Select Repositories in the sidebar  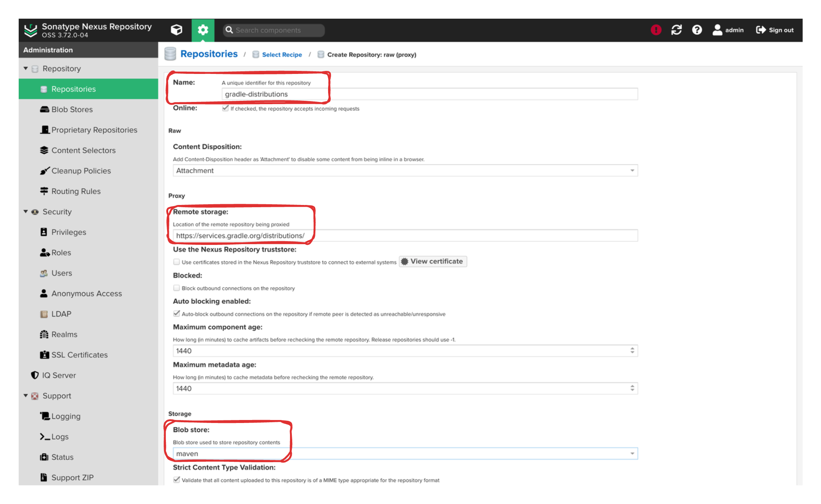(88, 89)
